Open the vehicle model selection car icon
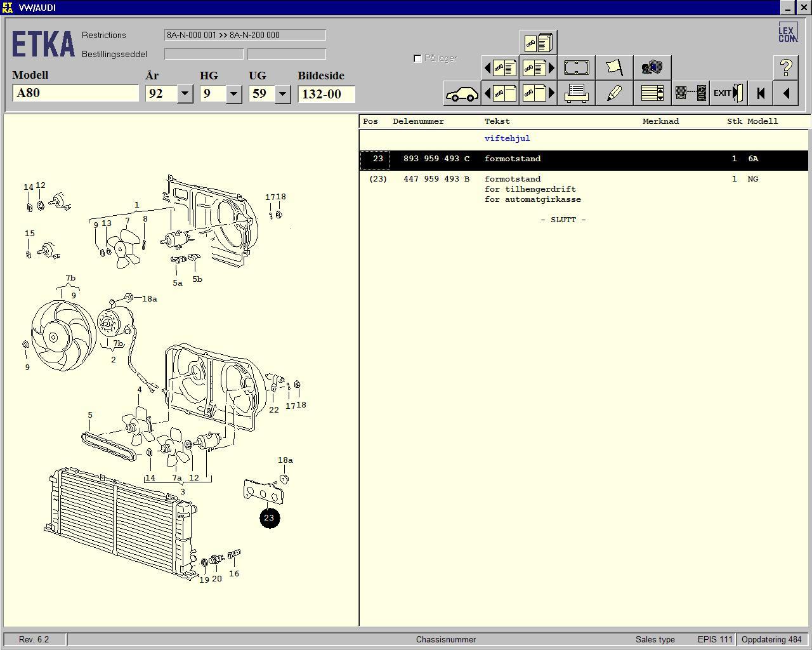This screenshot has height=650, width=812. click(x=462, y=93)
